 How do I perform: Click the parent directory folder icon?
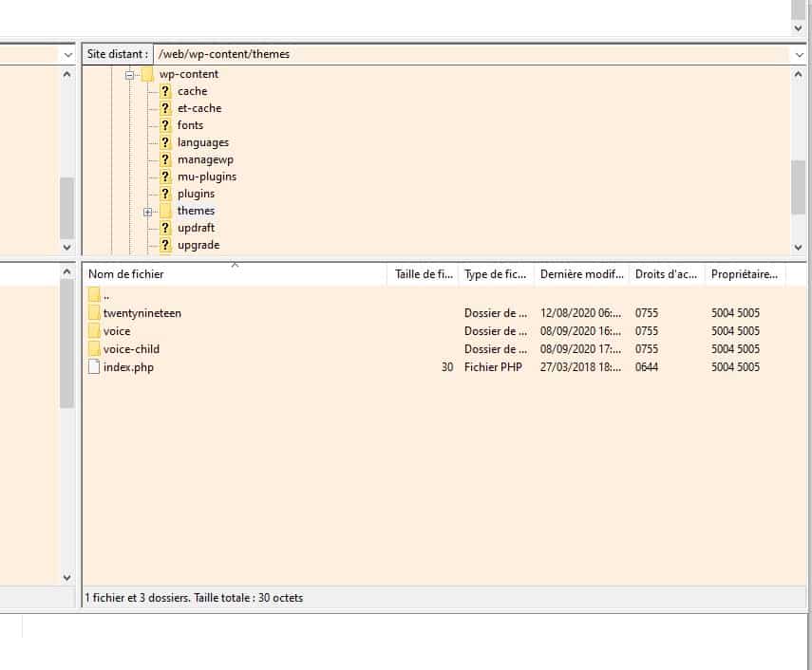(94, 295)
